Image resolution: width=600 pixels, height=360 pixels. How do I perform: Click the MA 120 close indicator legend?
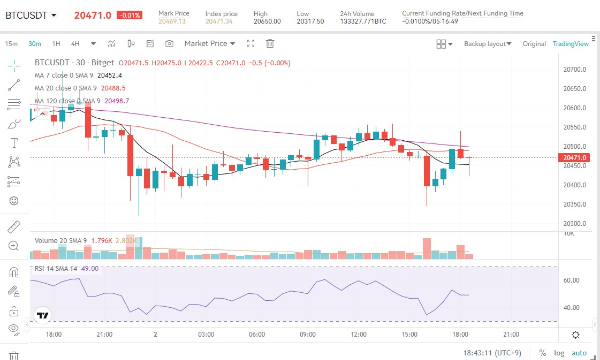pyautogui.click(x=82, y=101)
